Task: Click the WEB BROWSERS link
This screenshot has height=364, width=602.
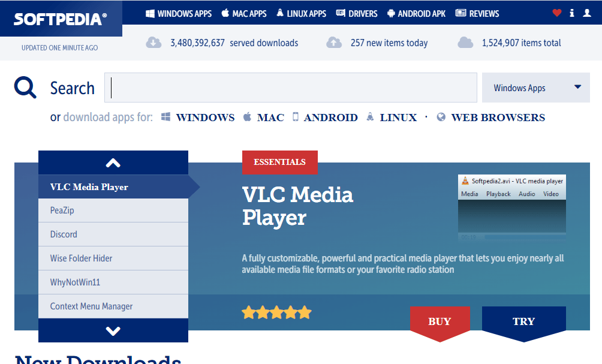Action: (498, 117)
